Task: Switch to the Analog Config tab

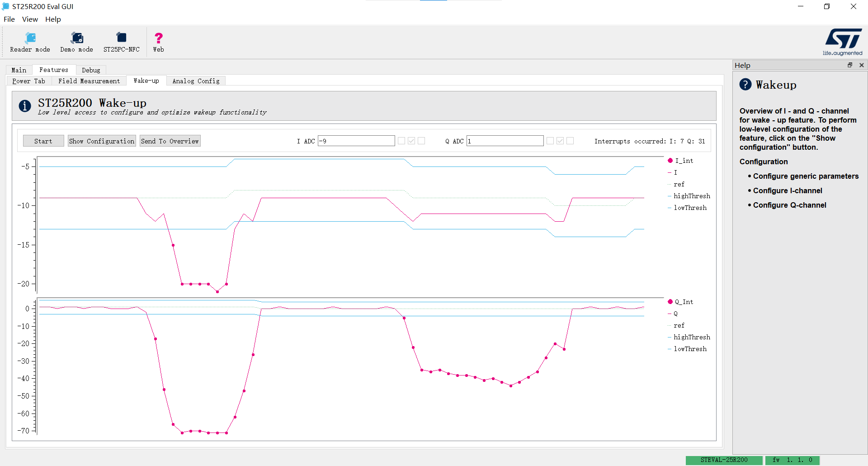Action: click(x=196, y=81)
